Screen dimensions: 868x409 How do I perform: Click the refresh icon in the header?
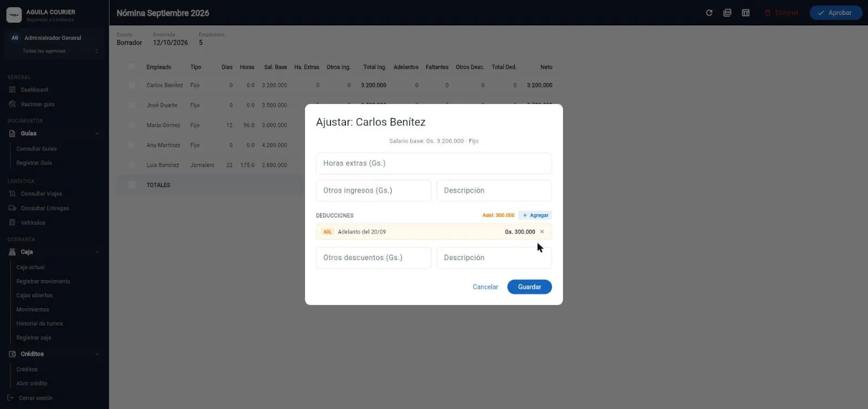click(x=709, y=13)
